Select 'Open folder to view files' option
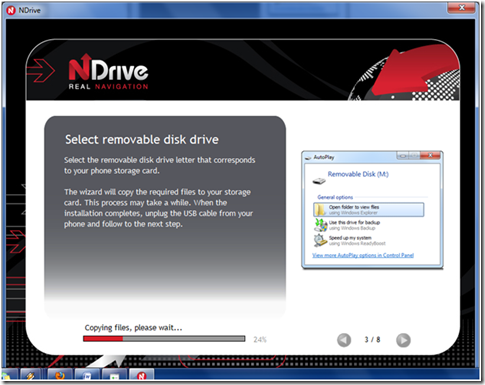The image size is (485, 385). 369,210
